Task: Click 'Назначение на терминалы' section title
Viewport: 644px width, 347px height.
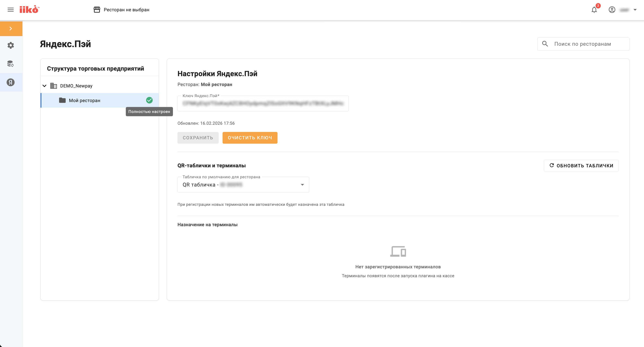Action: tap(208, 225)
